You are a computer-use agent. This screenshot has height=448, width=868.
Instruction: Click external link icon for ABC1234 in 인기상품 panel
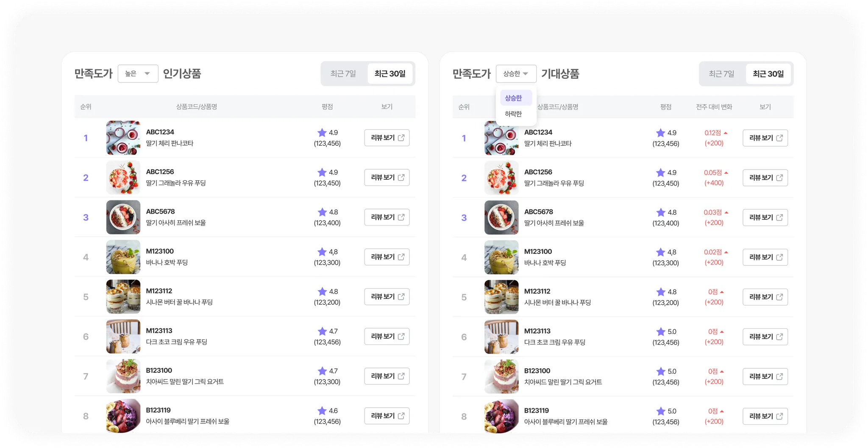click(x=401, y=138)
